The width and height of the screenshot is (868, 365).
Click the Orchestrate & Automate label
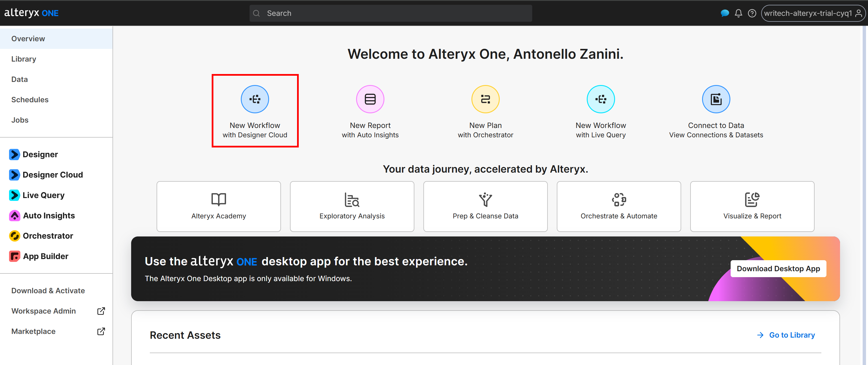[x=619, y=216]
